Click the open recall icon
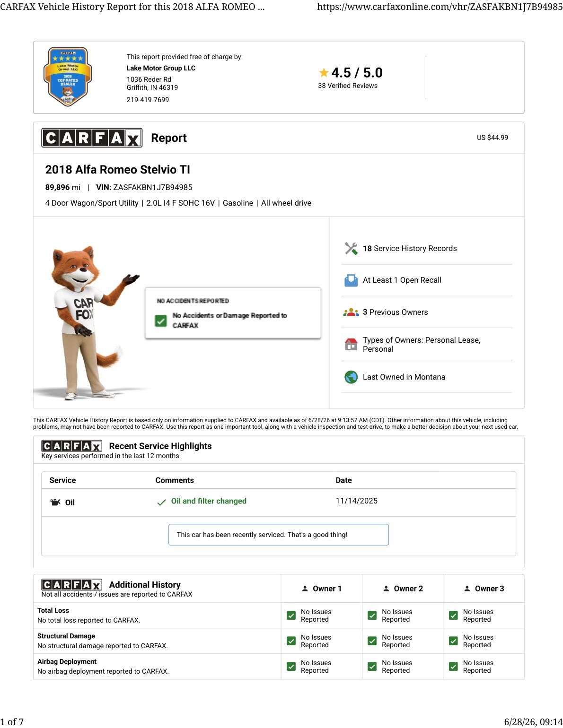 pos(351,280)
